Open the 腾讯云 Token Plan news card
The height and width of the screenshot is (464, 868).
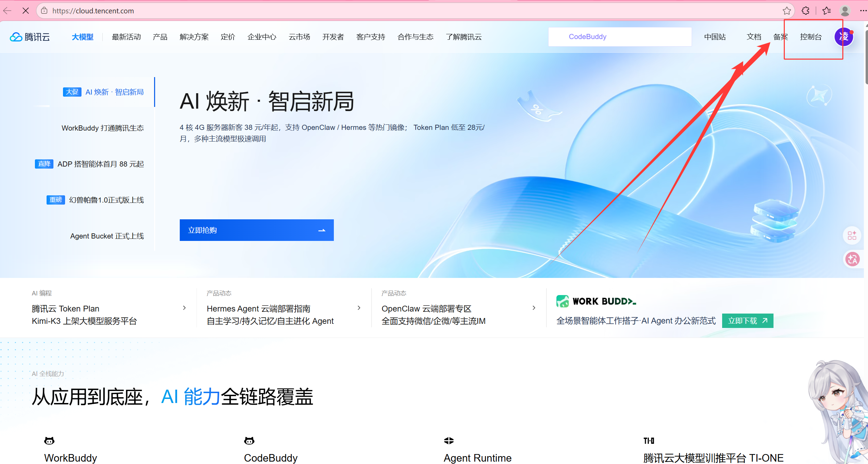110,308
